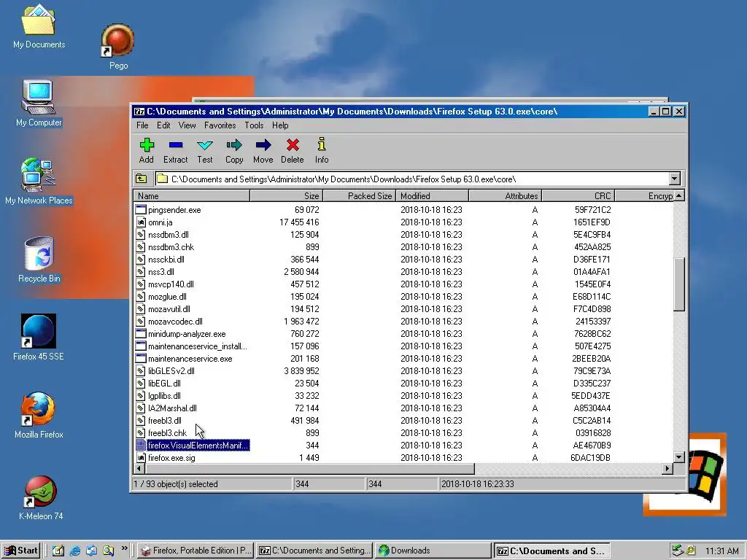Expand the address path dropdown

pos(674,179)
